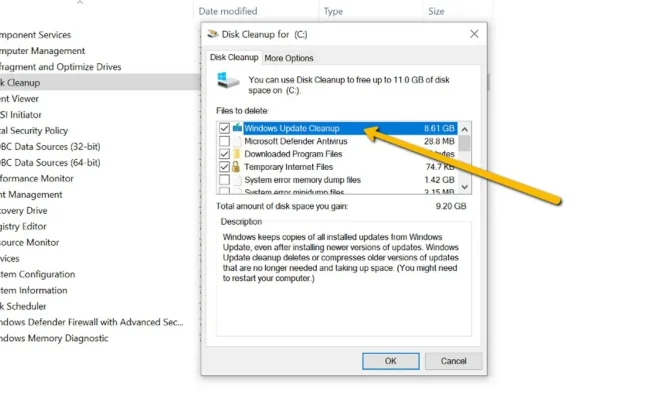Toggle the Temporary Internet Files checkbox
Viewport: 660px width, 400px height.
coord(224,167)
